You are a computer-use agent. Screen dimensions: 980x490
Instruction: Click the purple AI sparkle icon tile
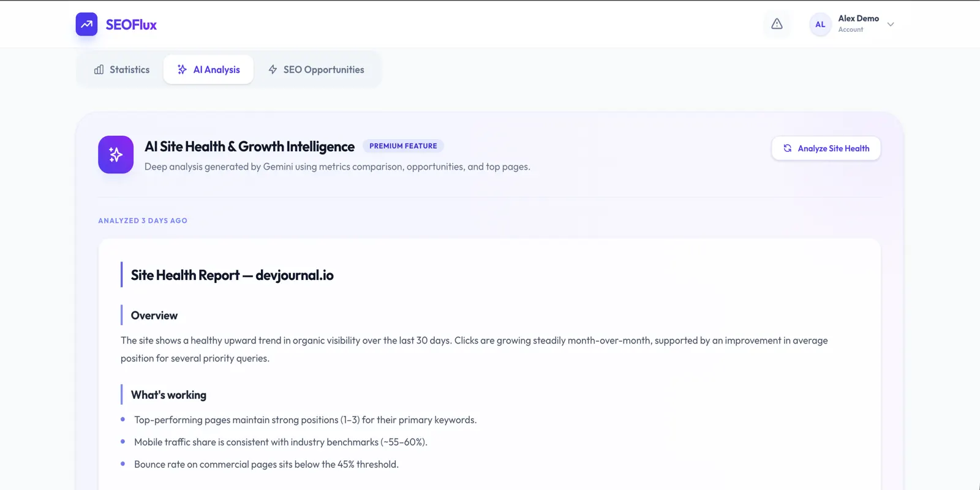(116, 154)
